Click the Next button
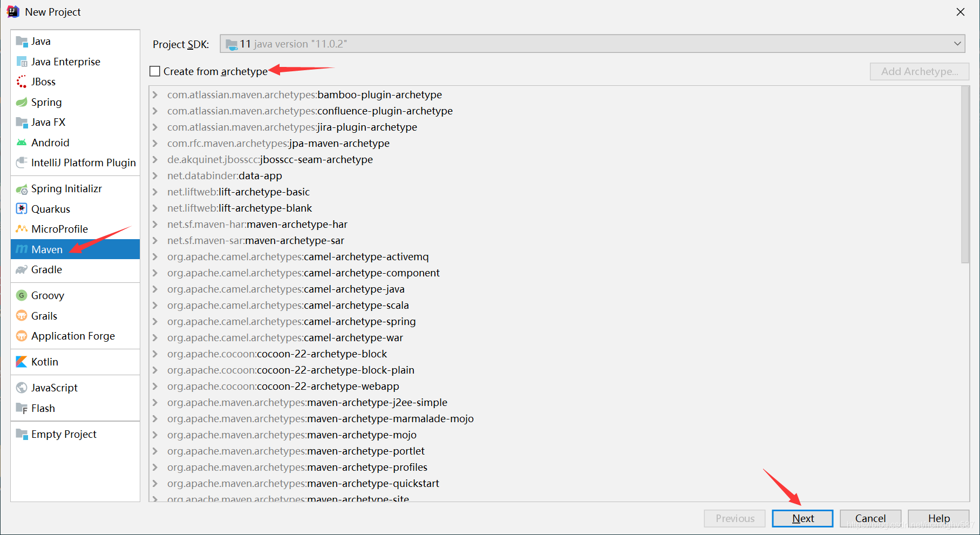Screen dimensions: 980x535 802,518
